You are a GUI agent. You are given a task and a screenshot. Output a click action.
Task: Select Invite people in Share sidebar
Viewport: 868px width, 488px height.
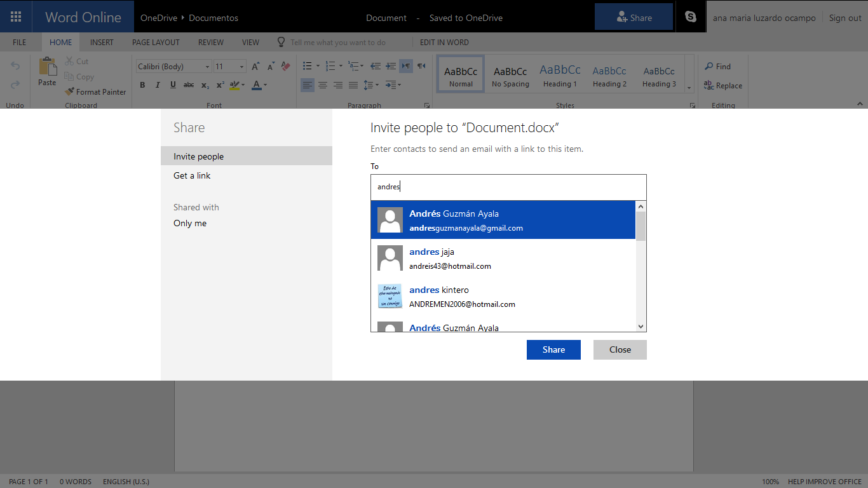pyautogui.click(x=247, y=156)
